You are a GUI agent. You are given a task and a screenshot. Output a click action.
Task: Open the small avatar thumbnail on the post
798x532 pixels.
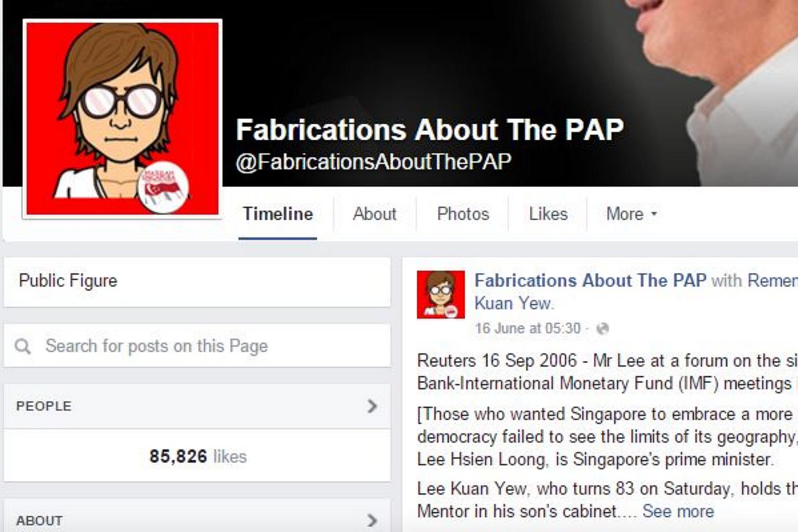pos(441,294)
